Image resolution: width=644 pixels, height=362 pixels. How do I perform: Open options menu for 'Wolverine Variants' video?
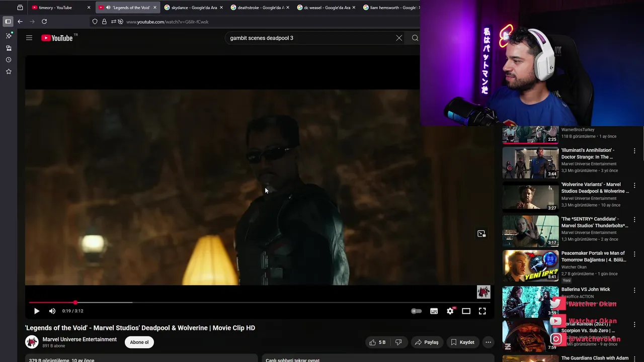point(634,185)
